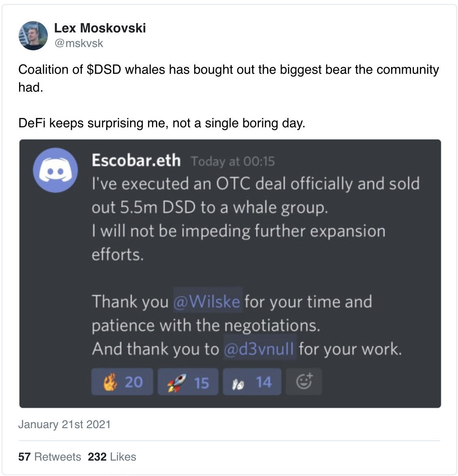Viewport: 458px width, 476px height.
Task: Click the $DSD cashtag in the tweet
Action: [104, 69]
